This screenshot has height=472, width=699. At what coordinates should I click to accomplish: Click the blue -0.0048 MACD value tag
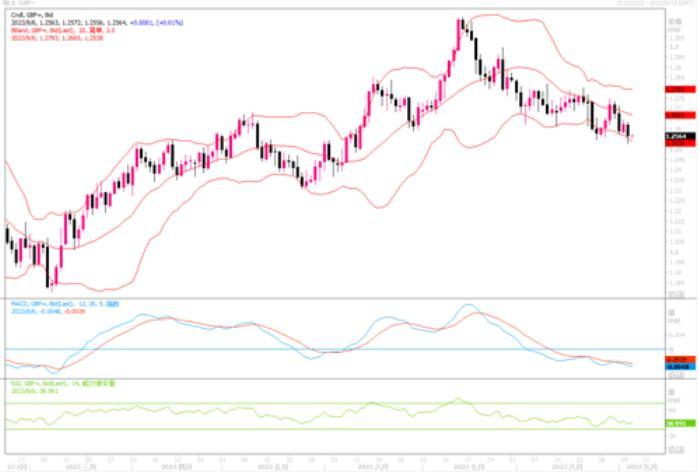pyautogui.click(x=680, y=366)
